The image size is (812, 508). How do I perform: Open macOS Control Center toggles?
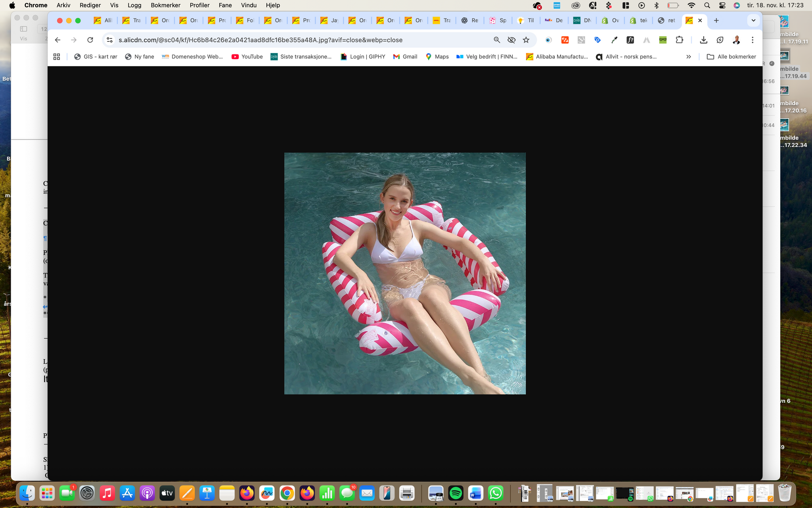(722, 5)
